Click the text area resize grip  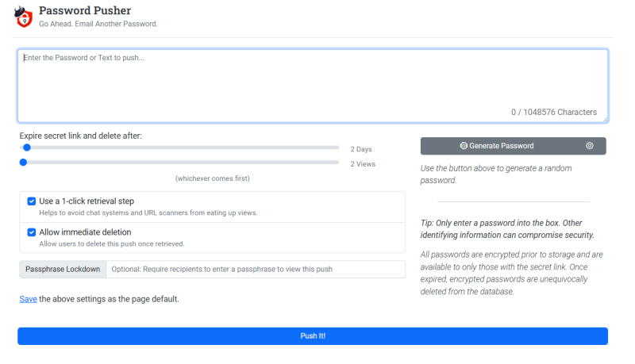click(x=605, y=119)
